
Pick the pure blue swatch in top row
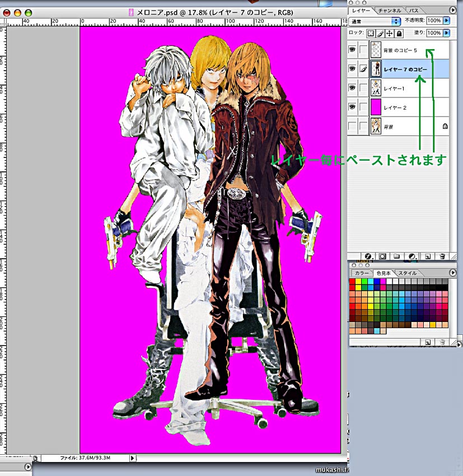(377, 281)
